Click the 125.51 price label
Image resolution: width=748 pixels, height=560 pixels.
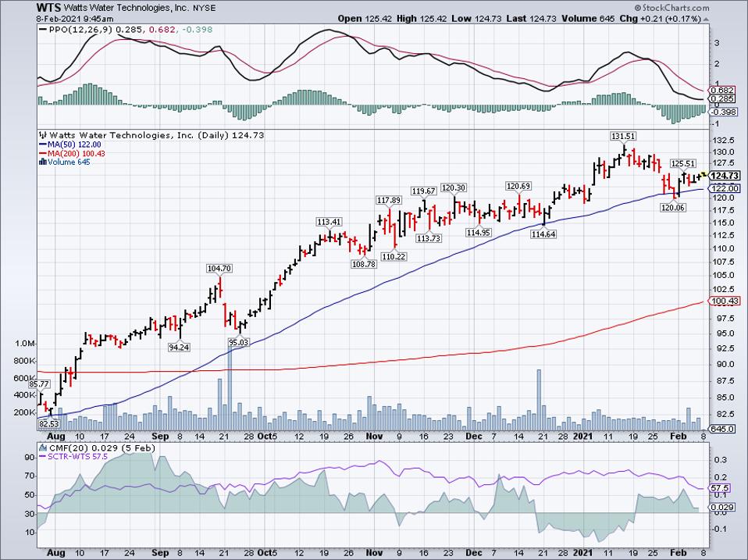point(683,163)
